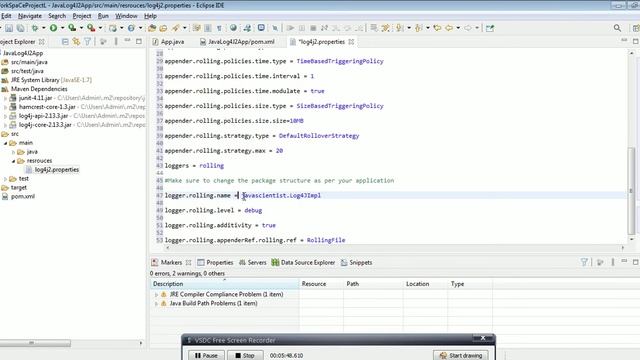Click the Next Annotation icon
This screenshot has height=360, width=640.
[400, 28]
